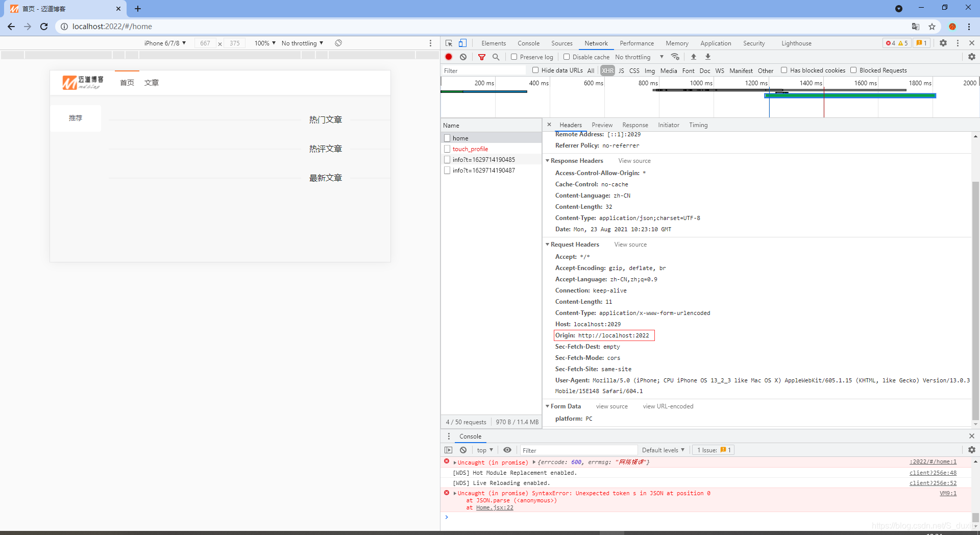This screenshot has width=980, height=535.
Task: Click the translate page icon
Action: [916, 27]
